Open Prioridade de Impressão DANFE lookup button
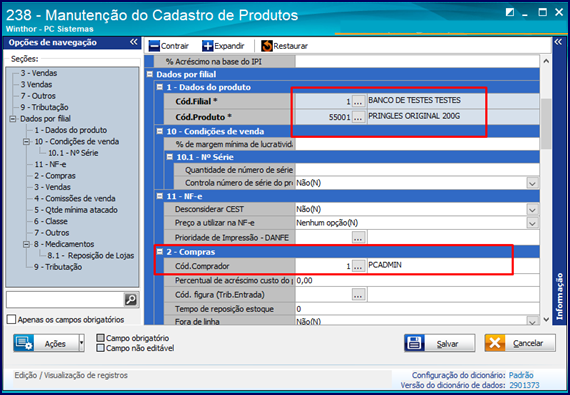This screenshot has width=570, height=395. point(358,238)
